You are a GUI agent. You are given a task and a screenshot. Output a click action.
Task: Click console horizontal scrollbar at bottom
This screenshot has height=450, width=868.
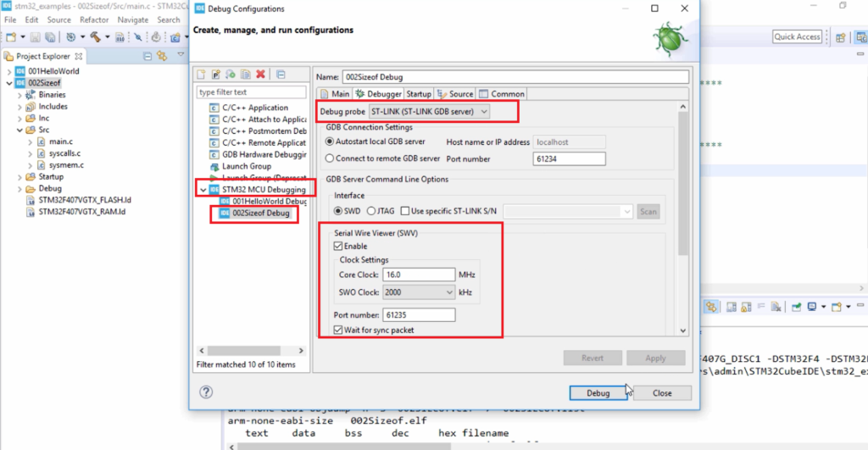pyautogui.click(x=343, y=446)
